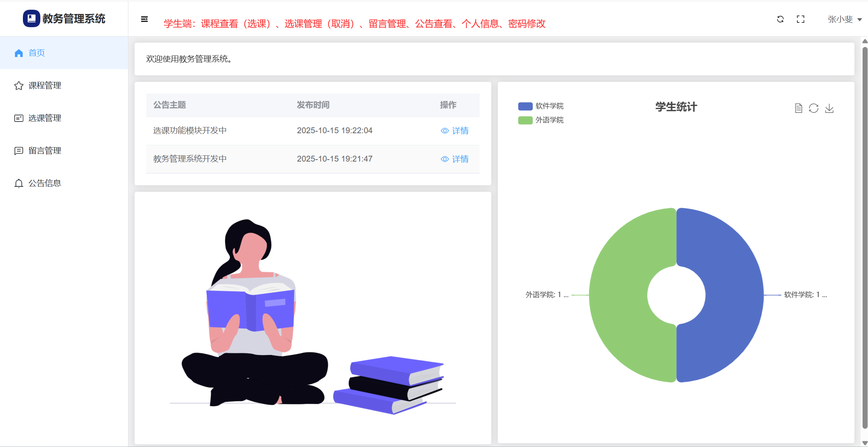Click the sidebar collapse hamburger icon

(x=144, y=19)
